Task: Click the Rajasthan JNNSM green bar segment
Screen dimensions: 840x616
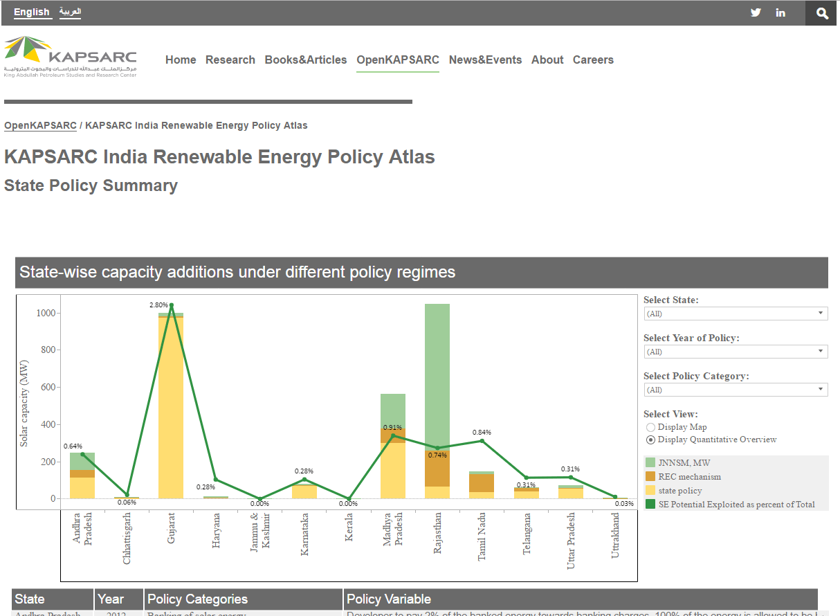Action: click(x=437, y=377)
